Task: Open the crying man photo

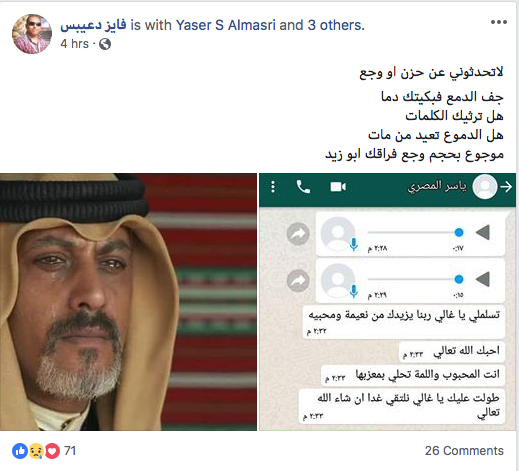Action: click(128, 302)
